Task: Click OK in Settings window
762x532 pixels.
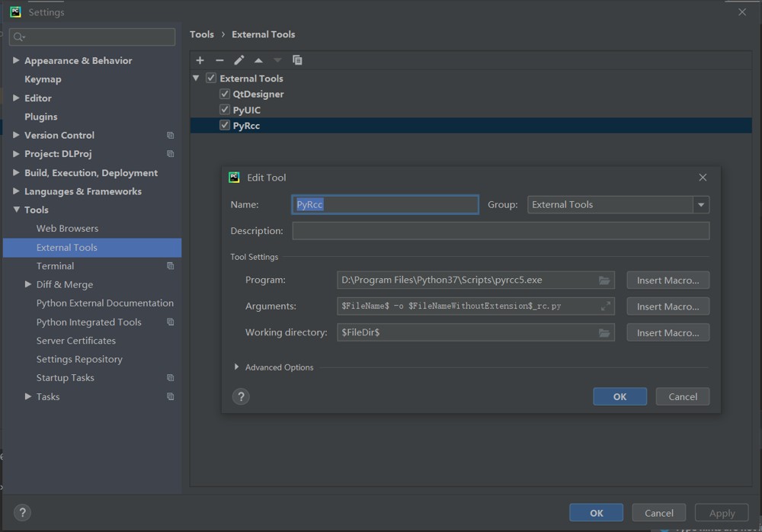Action: point(597,513)
